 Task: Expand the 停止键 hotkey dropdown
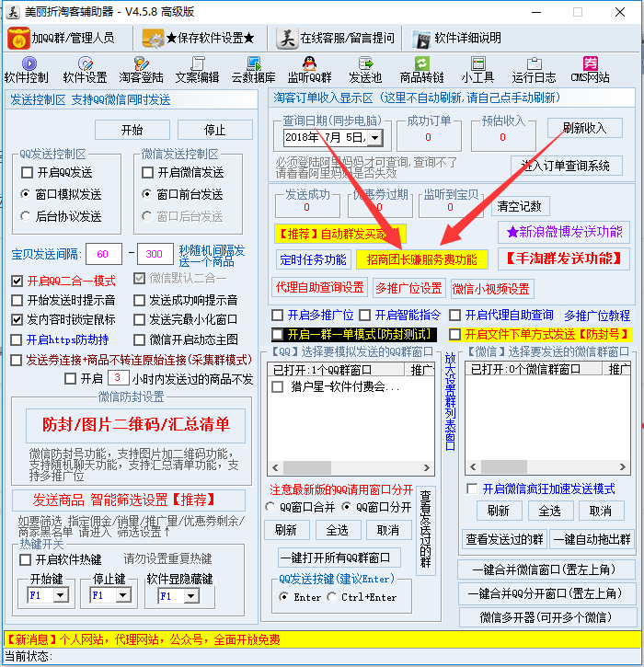click(123, 595)
